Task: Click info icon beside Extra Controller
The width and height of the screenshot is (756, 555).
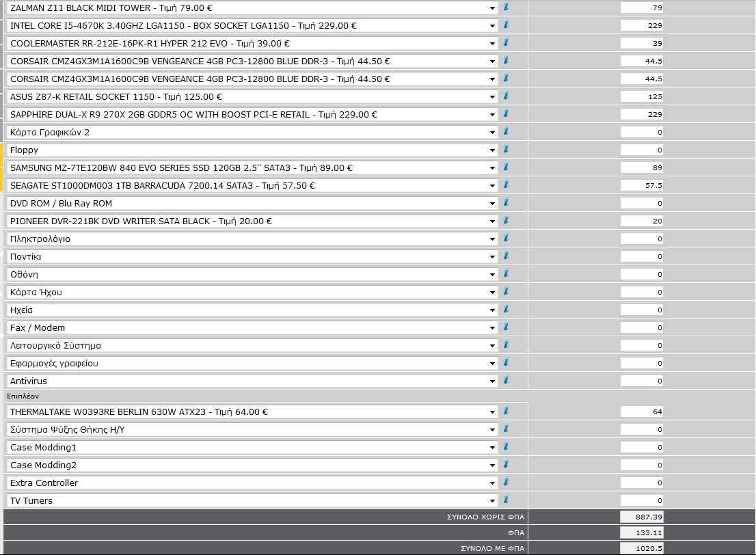Action: click(x=506, y=482)
